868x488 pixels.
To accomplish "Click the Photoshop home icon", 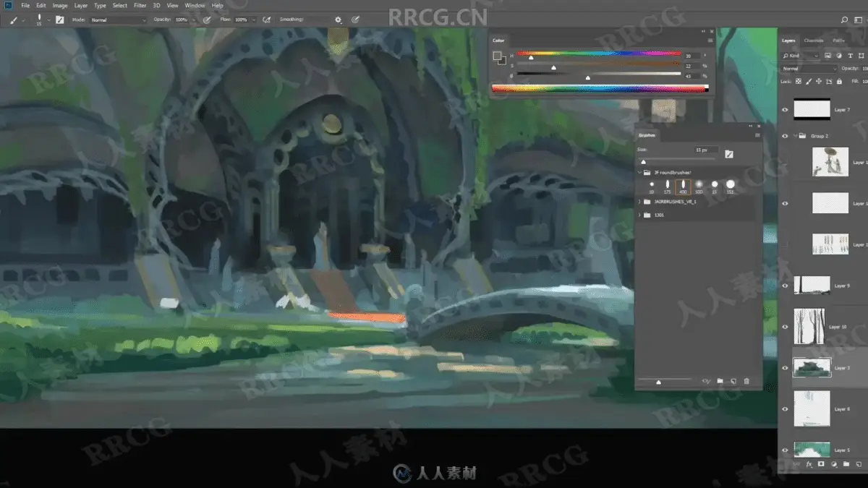I will pyautogui.click(x=8, y=5).
